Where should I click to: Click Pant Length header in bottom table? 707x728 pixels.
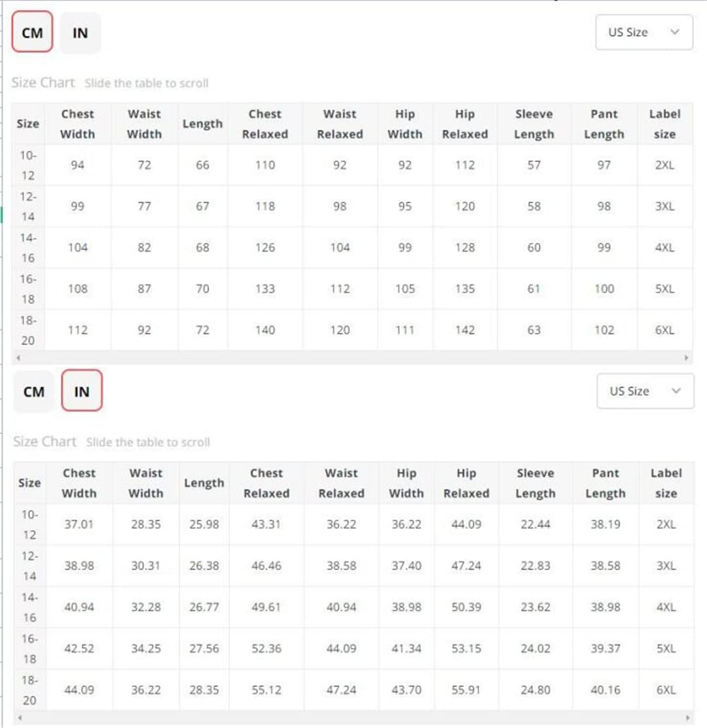coord(606,483)
